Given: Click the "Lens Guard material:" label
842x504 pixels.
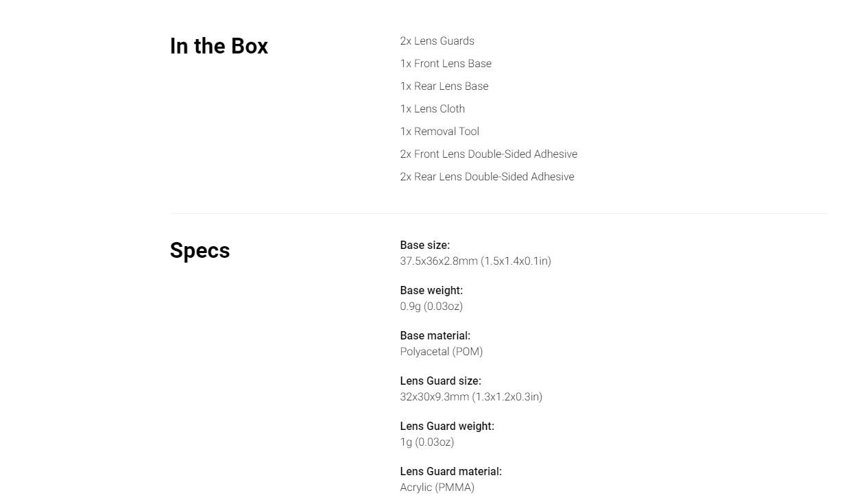Looking at the screenshot, I should click(450, 472).
